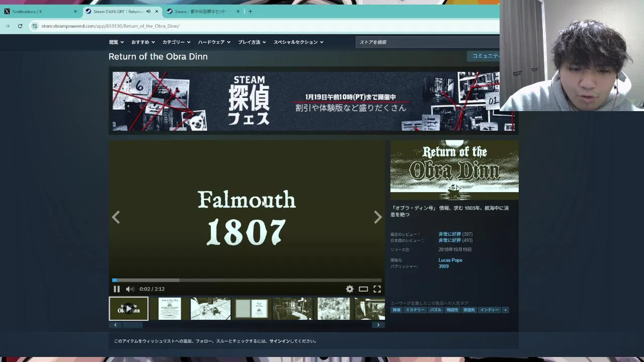The width and height of the screenshot is (644, 362).
Task: Open the video player settings gear
Action: [350, 289]
